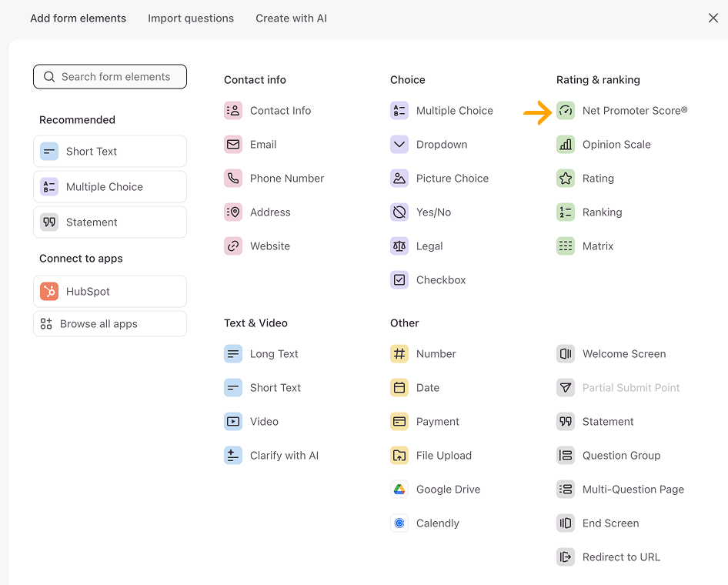Select the Rating star icon

[x=566, y=179]
